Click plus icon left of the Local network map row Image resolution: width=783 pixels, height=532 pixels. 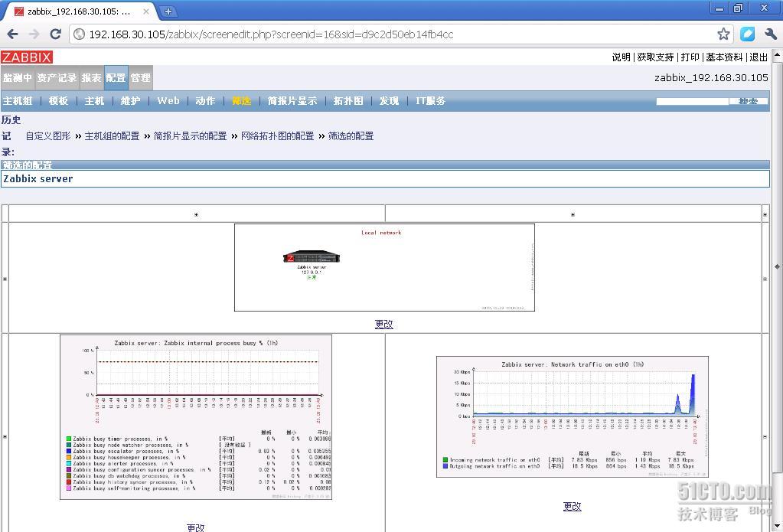click(5, 279)
